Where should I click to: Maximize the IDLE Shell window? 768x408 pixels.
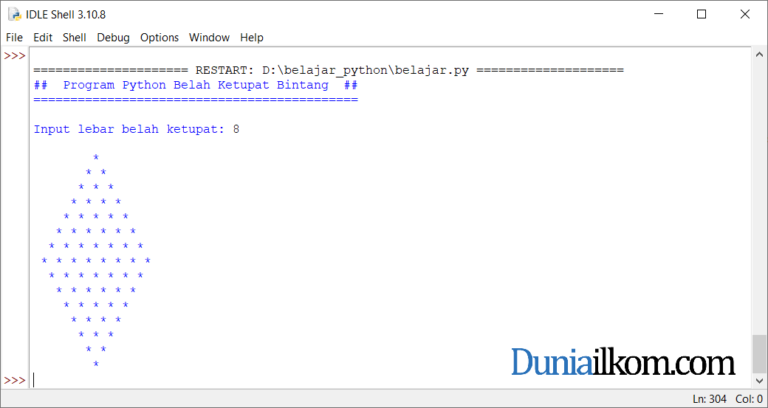coord(701,15)
